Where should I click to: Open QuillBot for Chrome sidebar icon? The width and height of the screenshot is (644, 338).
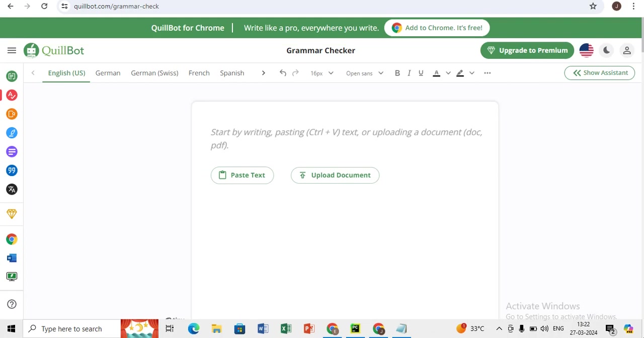[x=12, y=239]
